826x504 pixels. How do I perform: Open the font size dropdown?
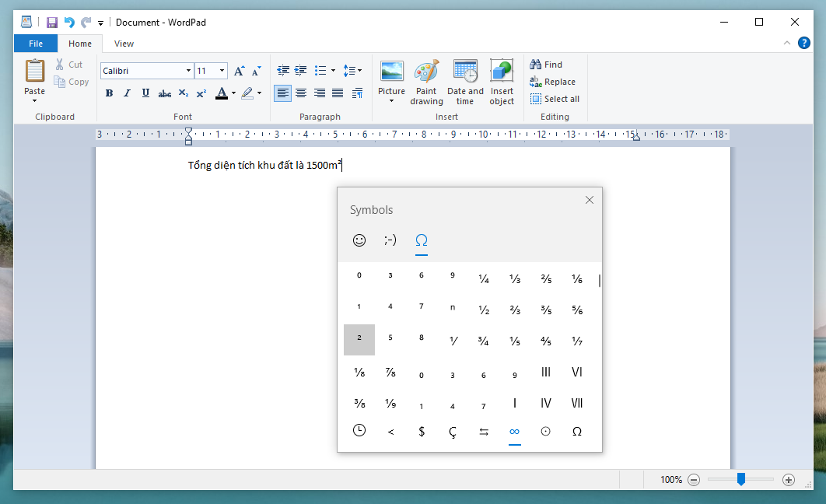click(x=222, y=71)
